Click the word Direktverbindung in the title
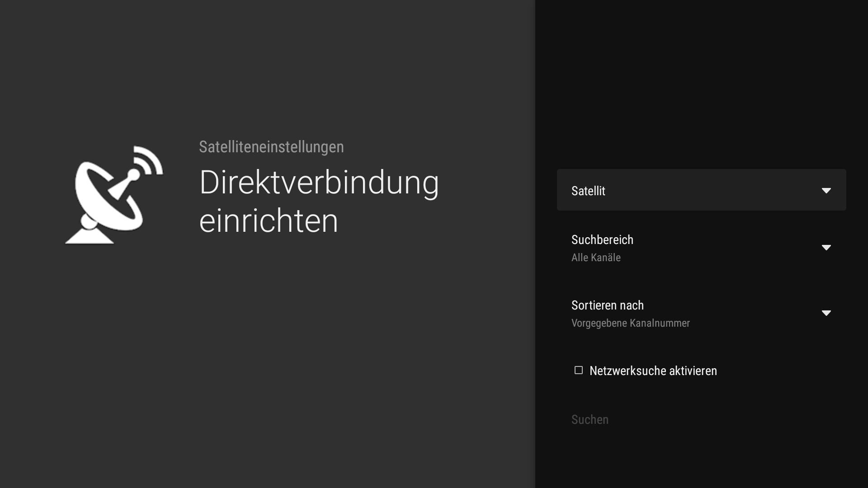The height and width of the screenshot is (488, 868). click(x=319, y=183)
